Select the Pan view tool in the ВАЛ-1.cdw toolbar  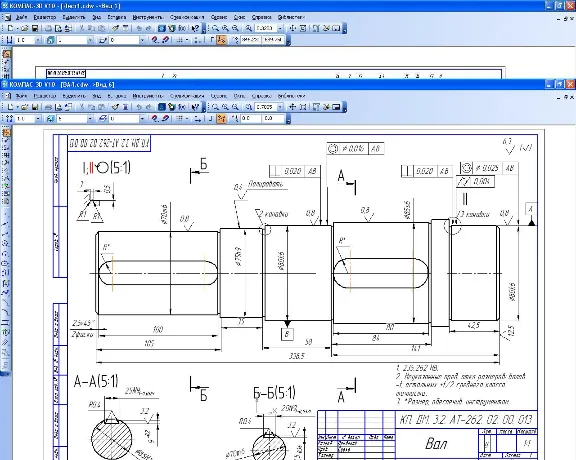[292, 107]
